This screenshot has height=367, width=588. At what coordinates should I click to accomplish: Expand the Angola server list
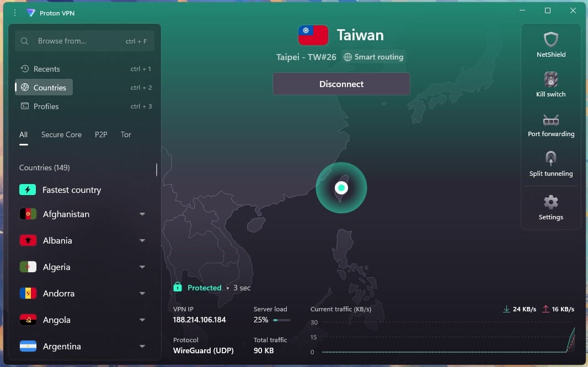pos(142,320)
